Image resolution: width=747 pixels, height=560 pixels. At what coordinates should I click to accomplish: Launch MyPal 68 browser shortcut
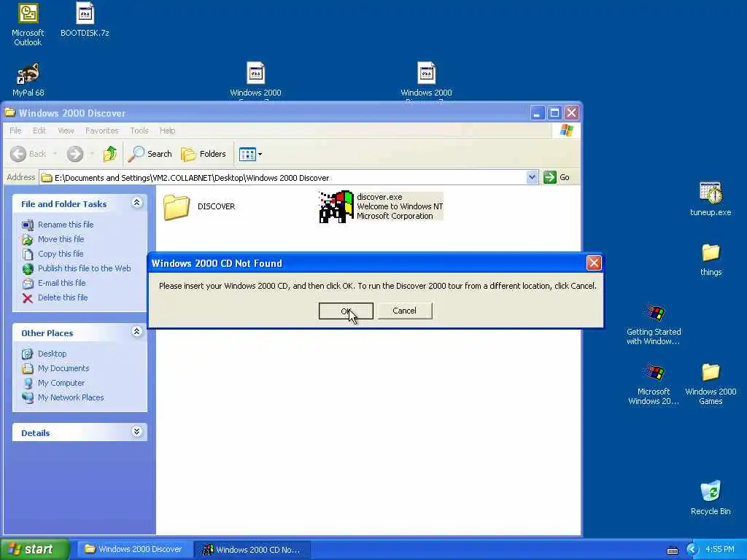point(28,79)
